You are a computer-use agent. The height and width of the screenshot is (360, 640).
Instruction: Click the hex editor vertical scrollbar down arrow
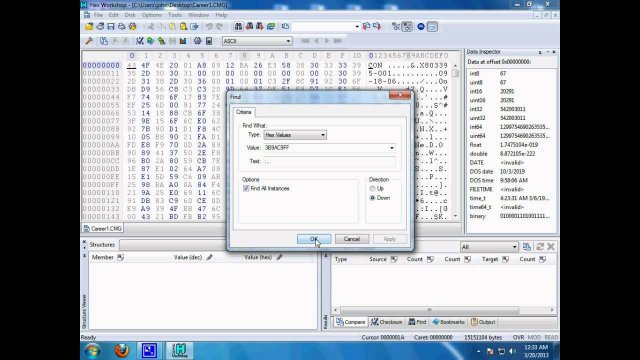[x=456, y=216]
